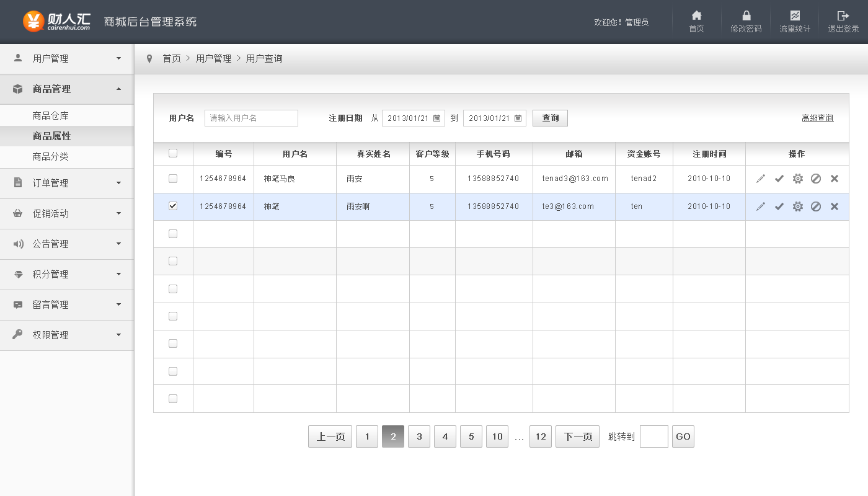Uncheck the 雨安啊 row checkbox
The height and width of the screenshot is (496, 868).
173,206
